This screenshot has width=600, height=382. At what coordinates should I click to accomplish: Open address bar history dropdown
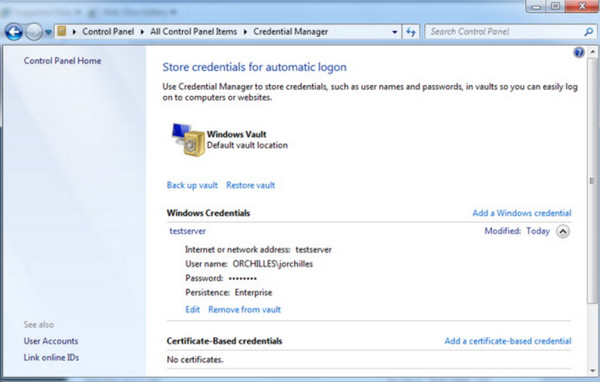tap(395, 32)
